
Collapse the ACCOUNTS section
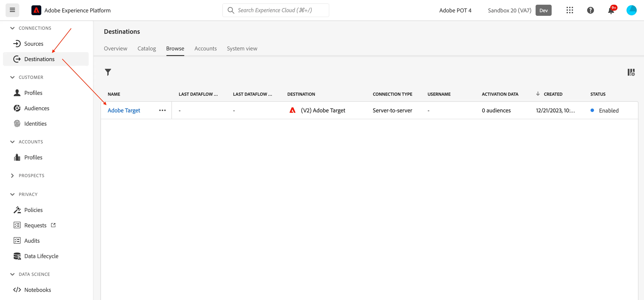tap(12, 142)
